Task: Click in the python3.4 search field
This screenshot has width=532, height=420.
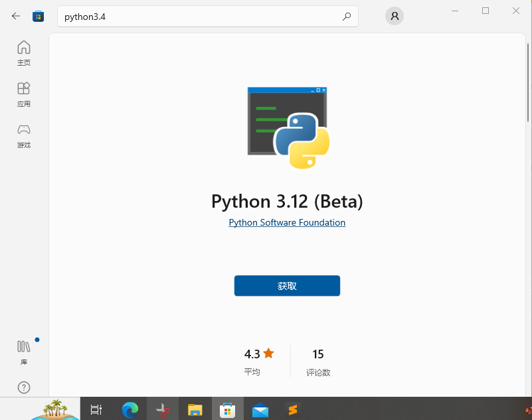Action: coord(208,17)
